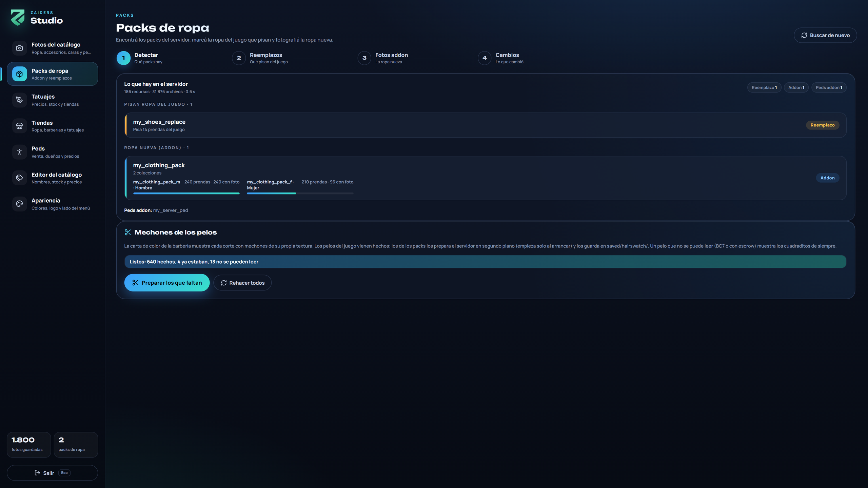Select the Packs de ropa box icon
Image resolution: width=868 pixels, height=488 pixels.
tap(19, 74)
